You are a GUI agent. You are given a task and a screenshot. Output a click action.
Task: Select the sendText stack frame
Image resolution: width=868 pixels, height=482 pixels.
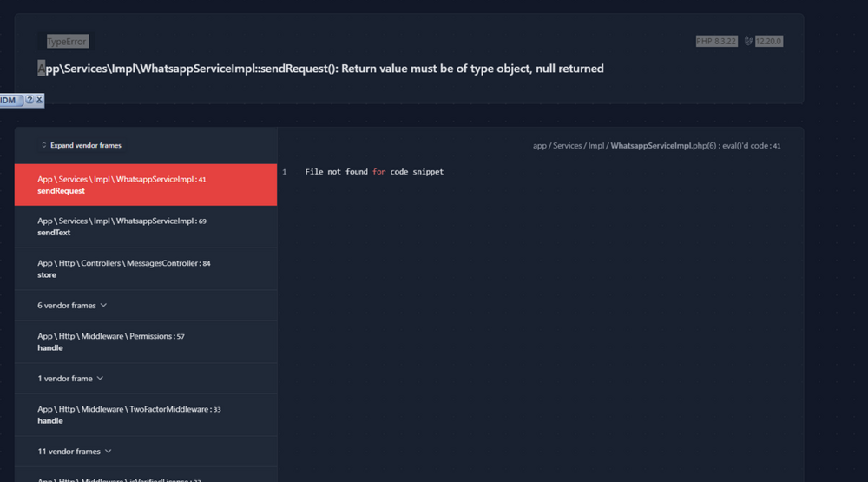pyautogui.click(x=146, y=227)
